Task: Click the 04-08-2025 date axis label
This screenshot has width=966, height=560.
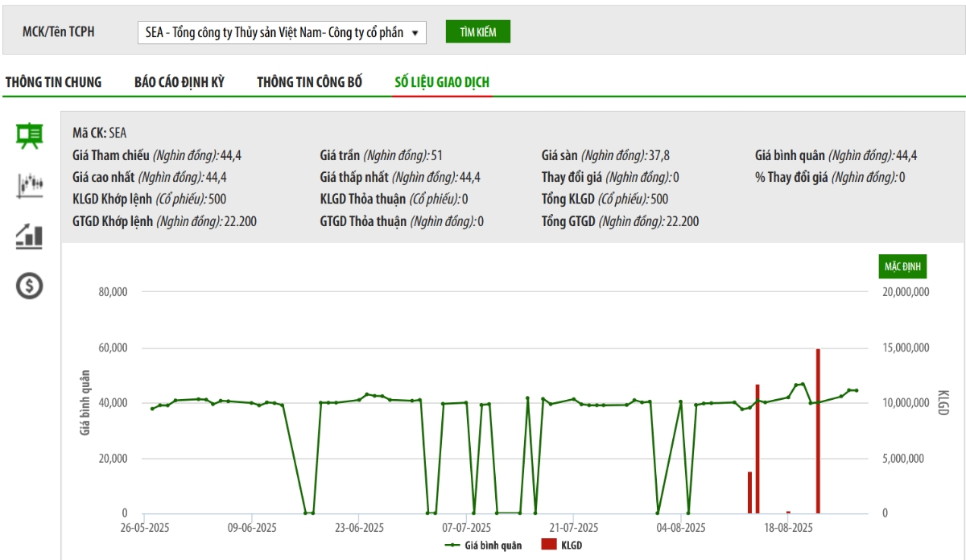Action: [x=681, y=528]
